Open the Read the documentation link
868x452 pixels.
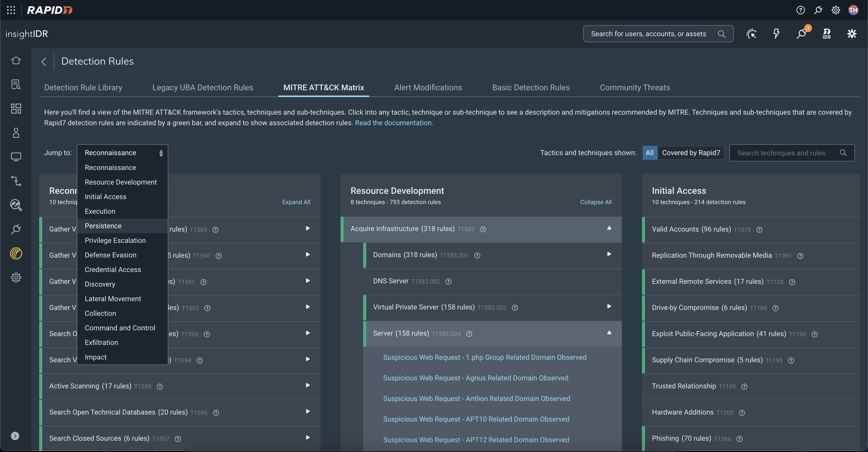394,123
